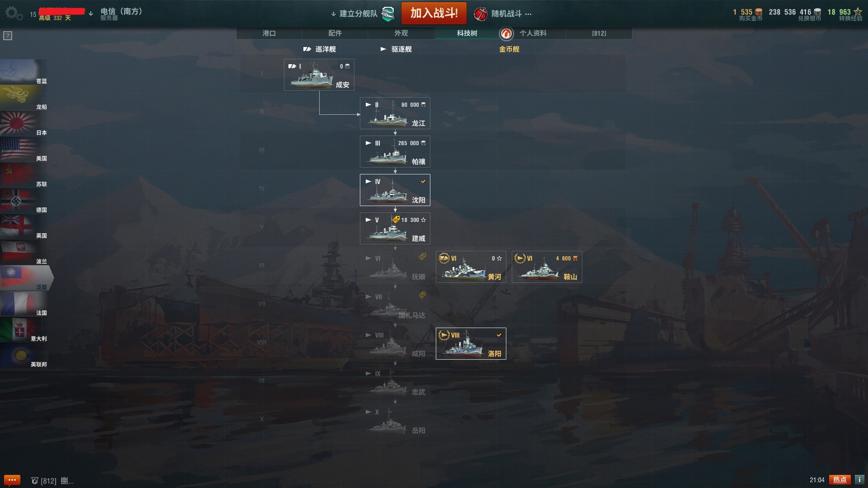This screenshot has width=868, height=488.
Task: Select the premium 洛阳 tier VIII ship
Action: (x=471, y=344)
